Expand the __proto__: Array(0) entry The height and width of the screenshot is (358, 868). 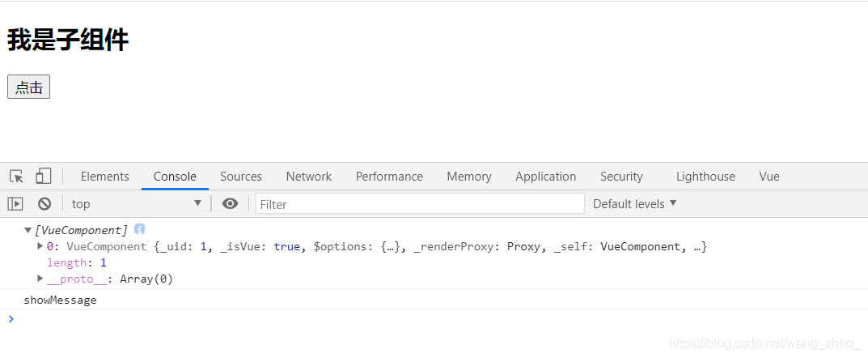click(40, 278)
